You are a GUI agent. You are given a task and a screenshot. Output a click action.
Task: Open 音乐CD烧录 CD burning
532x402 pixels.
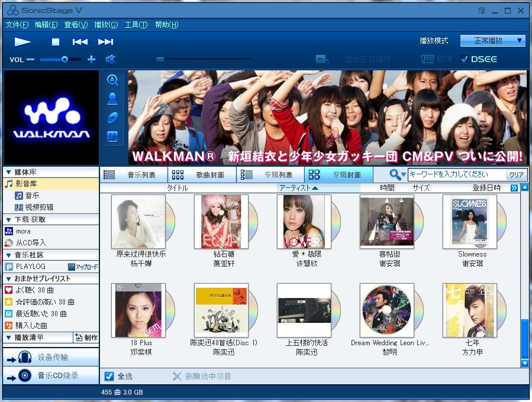tap(51, 375)
